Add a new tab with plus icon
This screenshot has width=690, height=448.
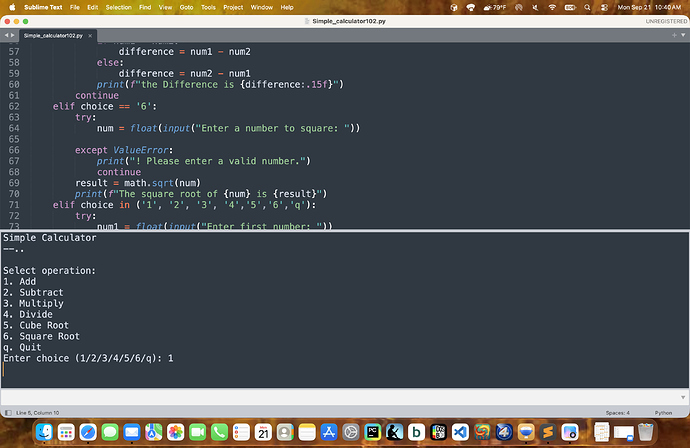674,35
